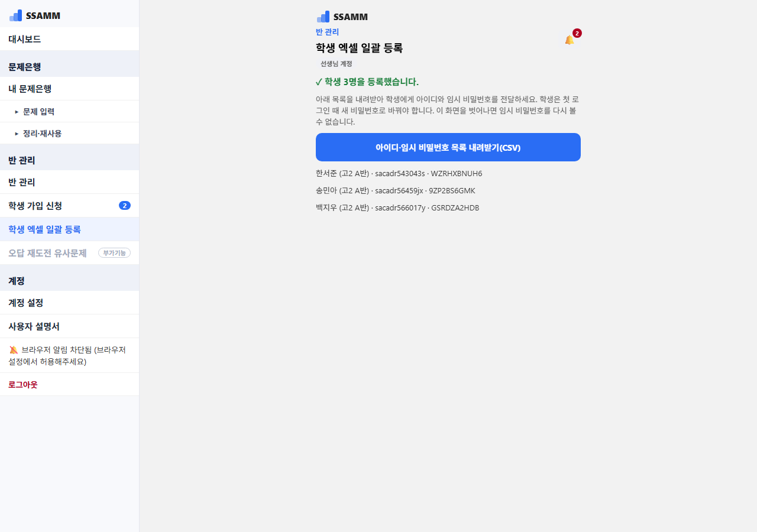Open 계정 설정
This screenshot has height=532, width=757.
click(69, 303)
